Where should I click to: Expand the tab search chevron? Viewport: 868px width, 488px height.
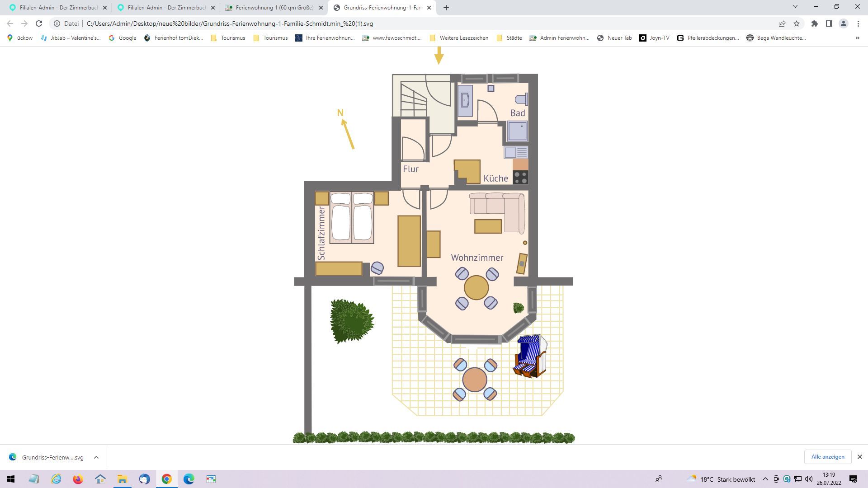tap(795, 7)
